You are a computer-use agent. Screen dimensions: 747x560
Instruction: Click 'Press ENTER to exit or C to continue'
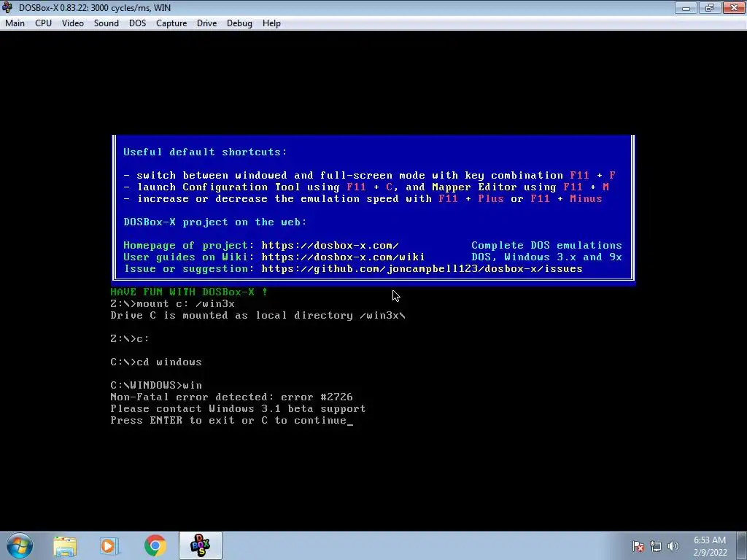click(x=228, y=421)
